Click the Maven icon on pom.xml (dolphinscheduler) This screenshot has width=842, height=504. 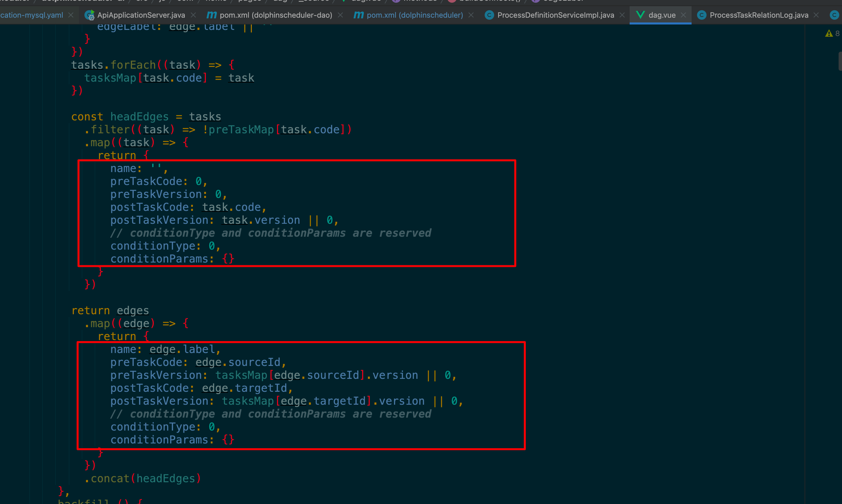coord(358,15)
